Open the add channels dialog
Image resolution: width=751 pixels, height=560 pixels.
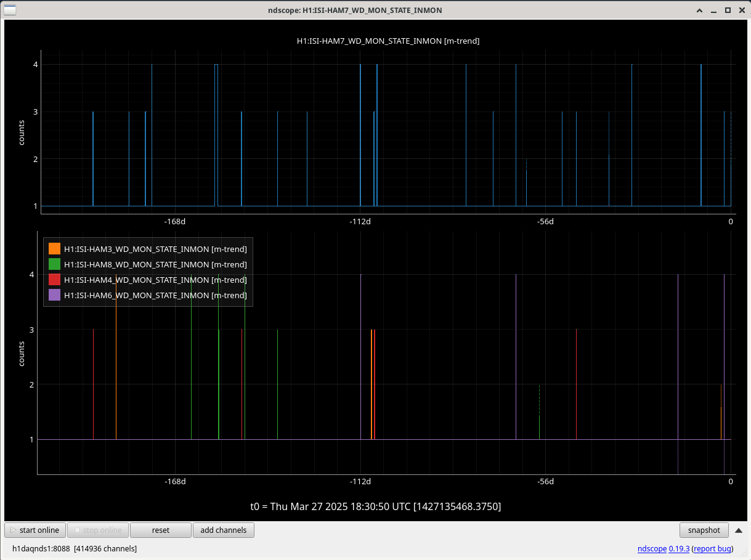click(x=224, y=530)
